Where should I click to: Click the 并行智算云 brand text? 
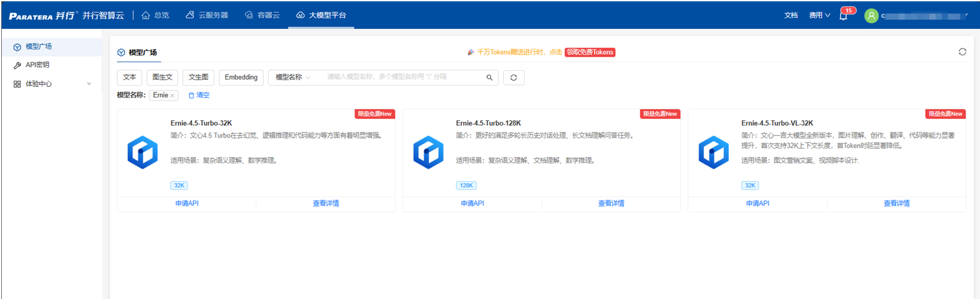tap(103, 15)
